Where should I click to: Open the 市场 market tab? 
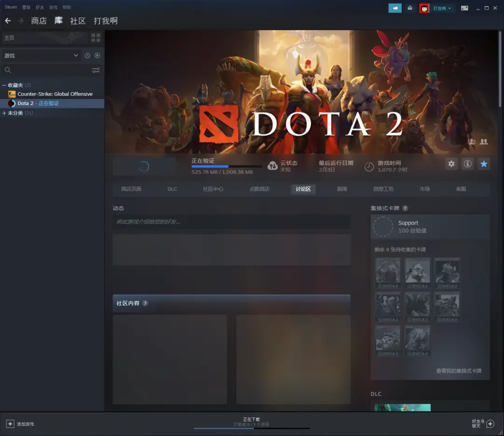[425, 189]
